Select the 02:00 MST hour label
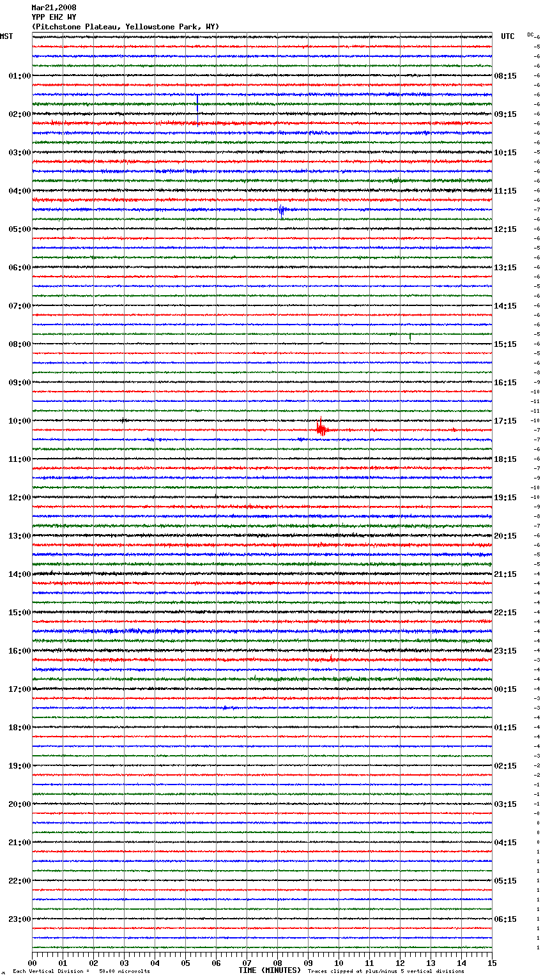The width and height of the screenshot is (543, 980). click(x=20, y=114)
